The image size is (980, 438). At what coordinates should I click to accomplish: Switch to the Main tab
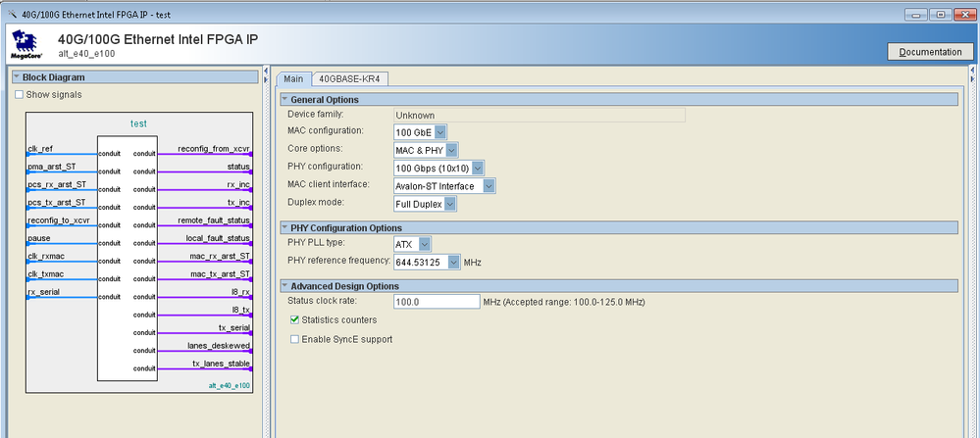pyautogui.click(x=293, y=79)
